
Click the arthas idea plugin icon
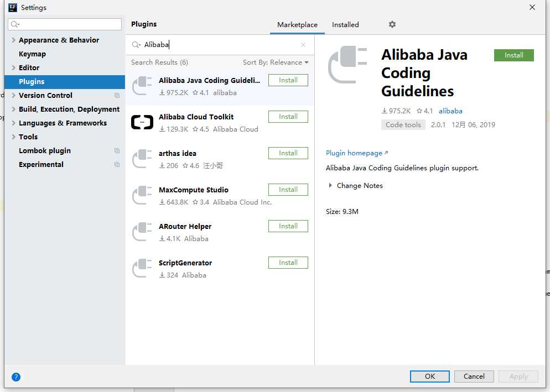(x=142, y=159)
